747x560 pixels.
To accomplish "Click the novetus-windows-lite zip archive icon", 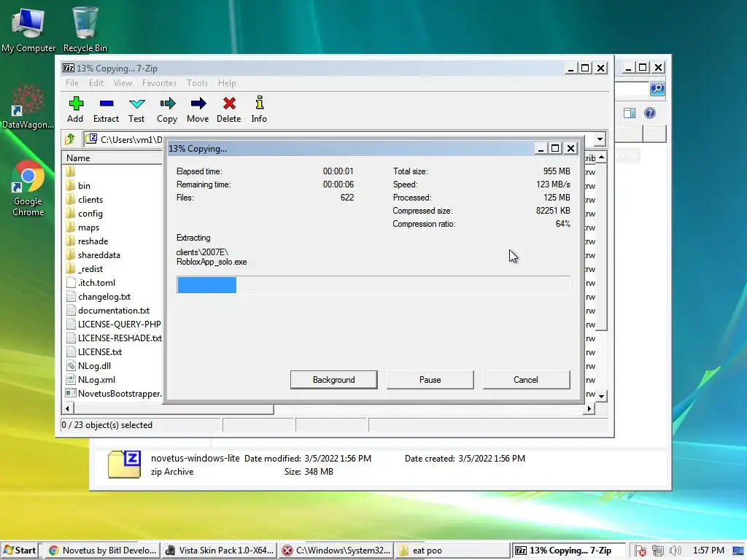I will point(124,464).
